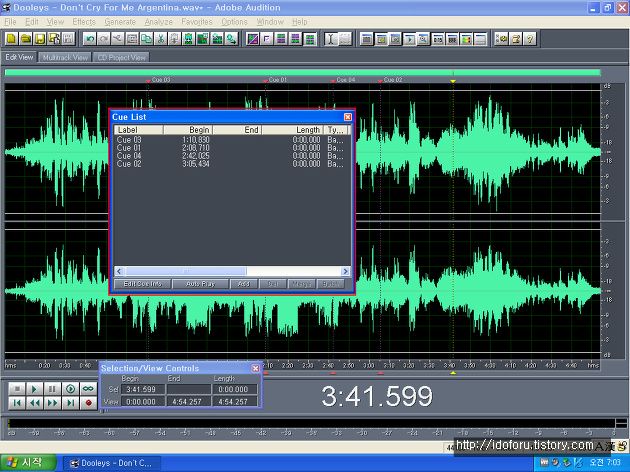Click Edit Cue Info button
The image size is (630, 472).
pyautogui.click(x=143, y=284)
